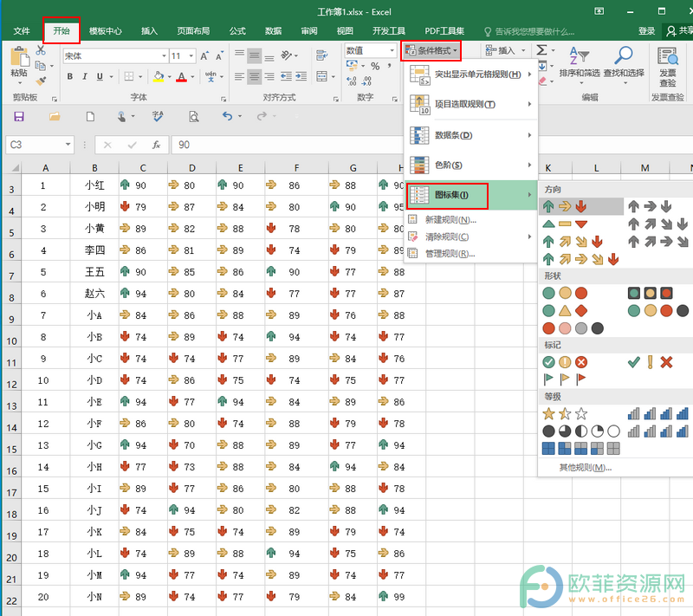Choose the three gray arrows icon set

[x=651, y=206]
